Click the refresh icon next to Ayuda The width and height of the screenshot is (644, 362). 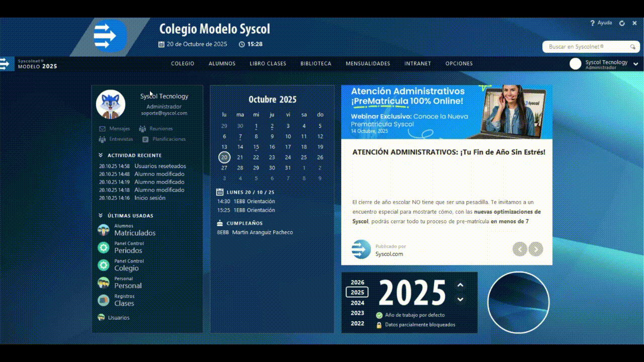pos(622,23)
